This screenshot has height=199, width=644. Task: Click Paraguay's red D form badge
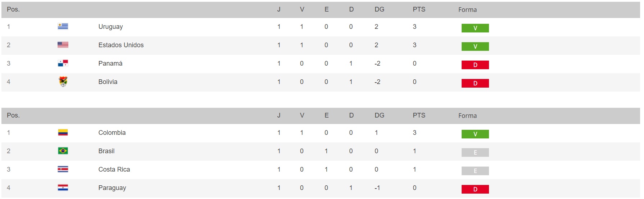[x=475, y=189]
